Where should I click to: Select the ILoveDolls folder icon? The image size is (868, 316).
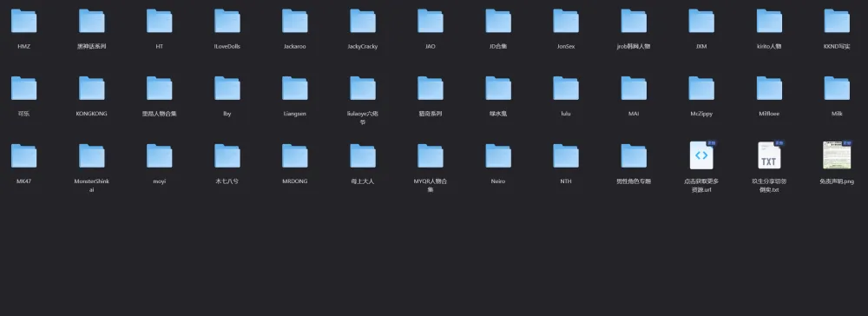pyautogui.click(x=227, y=21)
